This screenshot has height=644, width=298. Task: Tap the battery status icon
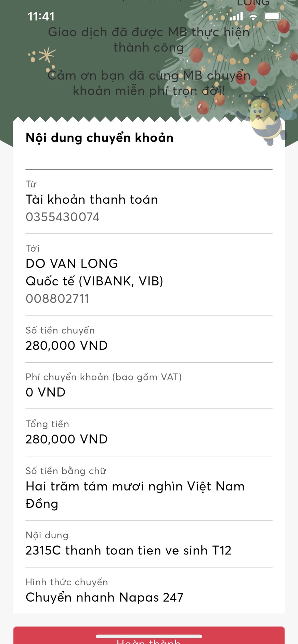[x=273, y=16]
